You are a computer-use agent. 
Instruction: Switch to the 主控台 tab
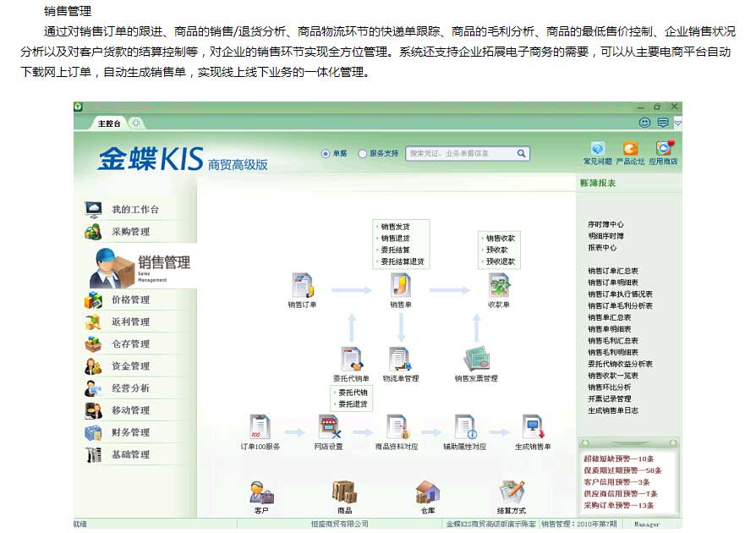(x=108, y=124)
